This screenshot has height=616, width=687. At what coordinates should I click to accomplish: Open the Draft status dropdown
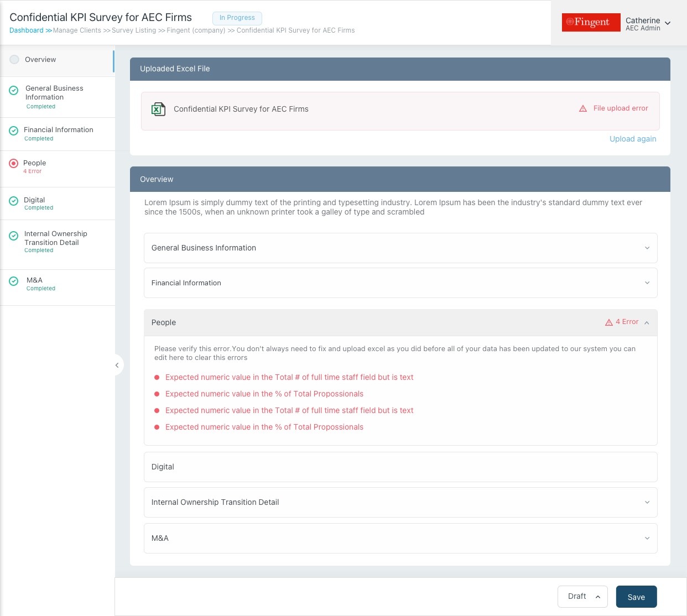click(x=582, y=597)
